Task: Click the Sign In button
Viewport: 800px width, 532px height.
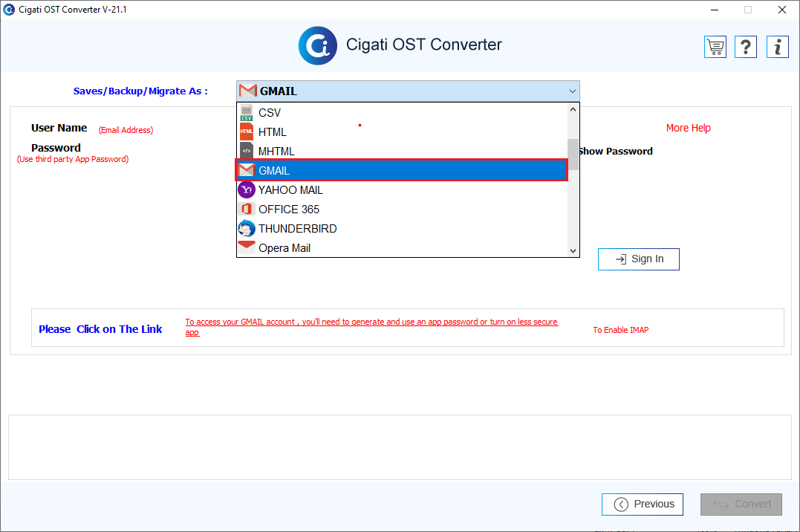Action: click(638, 259)
